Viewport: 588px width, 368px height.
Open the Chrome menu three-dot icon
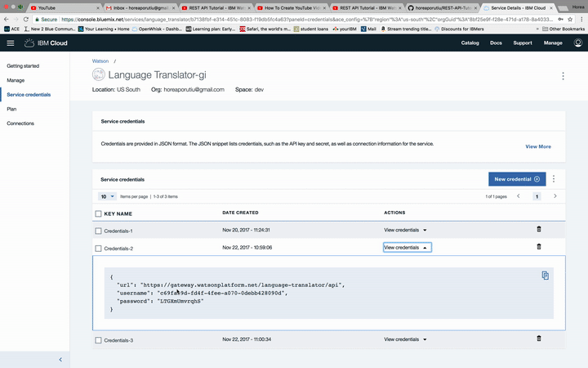coord(581,19)
